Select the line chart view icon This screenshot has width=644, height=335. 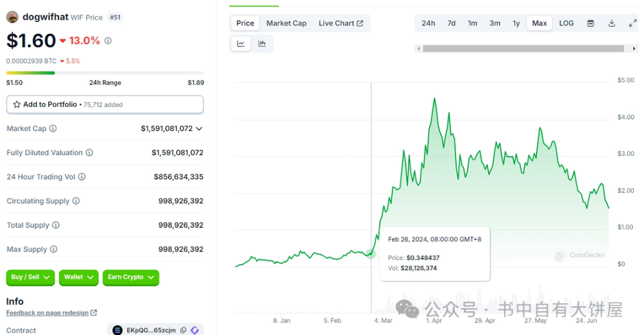pyautogui.click(x=241, y=44)
